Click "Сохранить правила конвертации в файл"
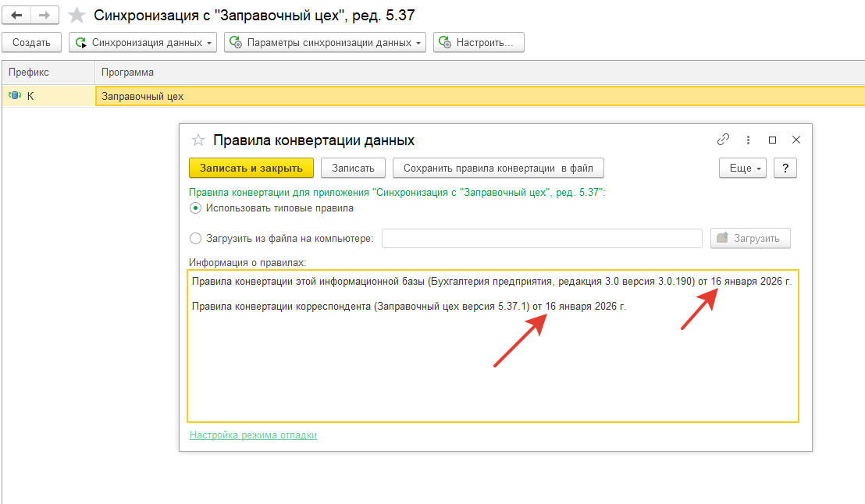 pos(498,168)
